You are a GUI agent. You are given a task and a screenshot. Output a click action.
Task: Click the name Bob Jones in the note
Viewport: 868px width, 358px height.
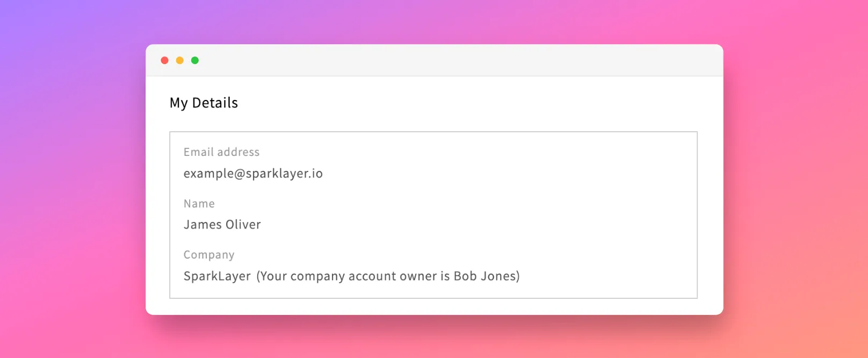tap(485, 276)
